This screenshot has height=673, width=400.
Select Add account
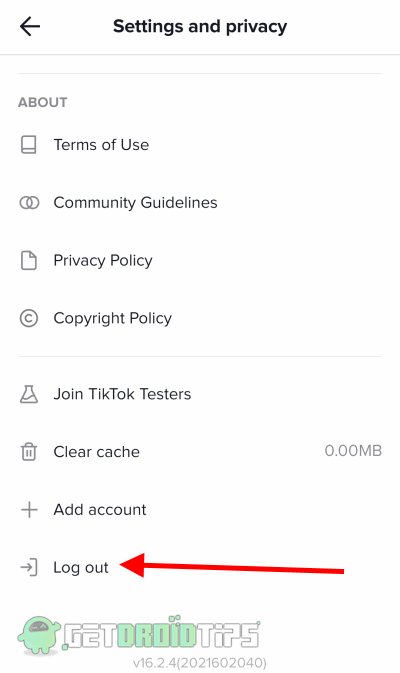point(200,510)
